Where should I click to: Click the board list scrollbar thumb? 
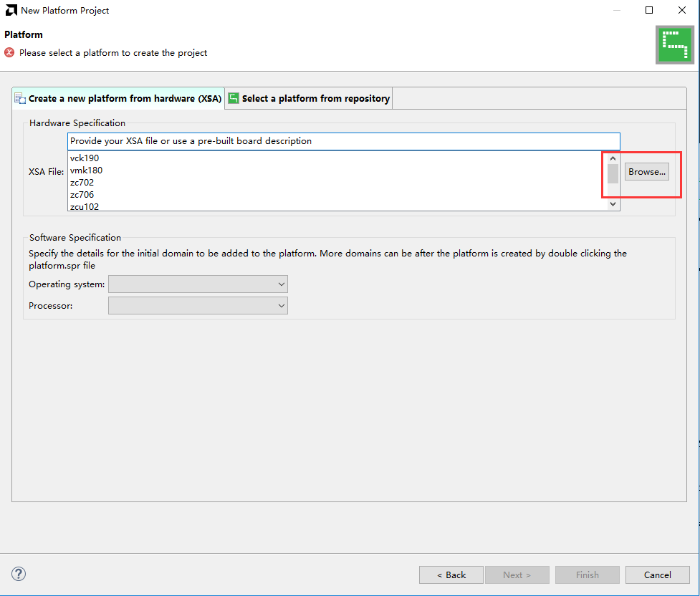613,173
